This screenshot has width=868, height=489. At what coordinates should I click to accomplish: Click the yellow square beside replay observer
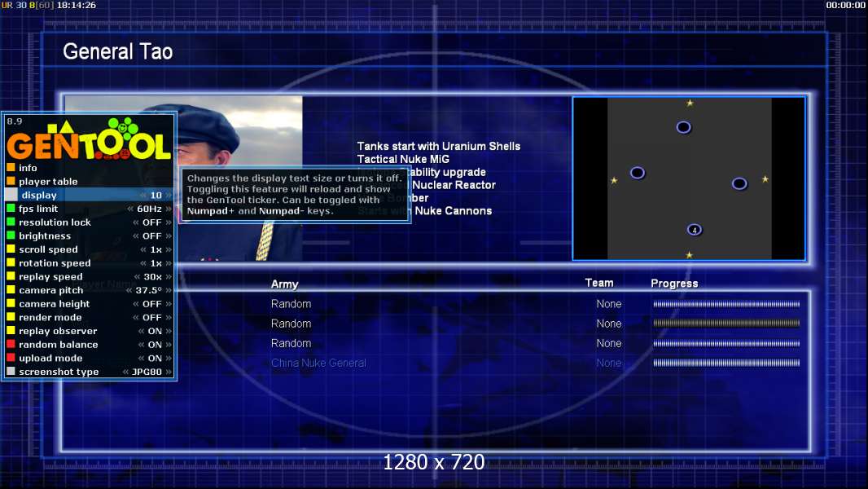[11, 330]
